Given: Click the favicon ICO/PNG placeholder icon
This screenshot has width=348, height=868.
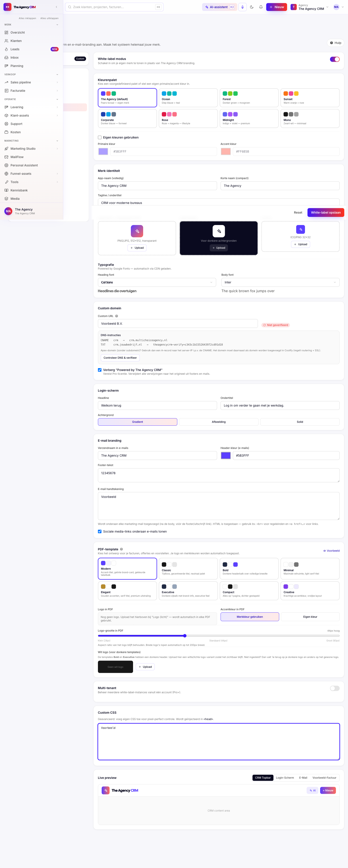Looking at the screenshot, I should point(301,229).
